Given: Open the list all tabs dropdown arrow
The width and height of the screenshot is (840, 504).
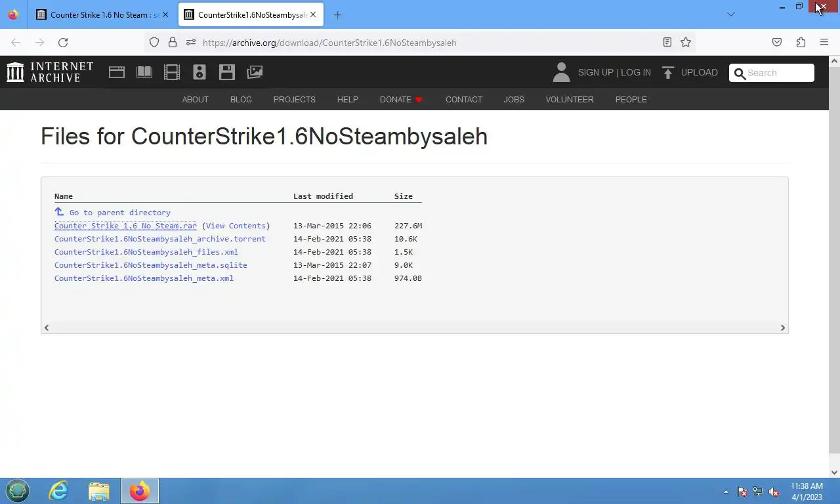Looking at the screenshot, I should tap(731, 14).
